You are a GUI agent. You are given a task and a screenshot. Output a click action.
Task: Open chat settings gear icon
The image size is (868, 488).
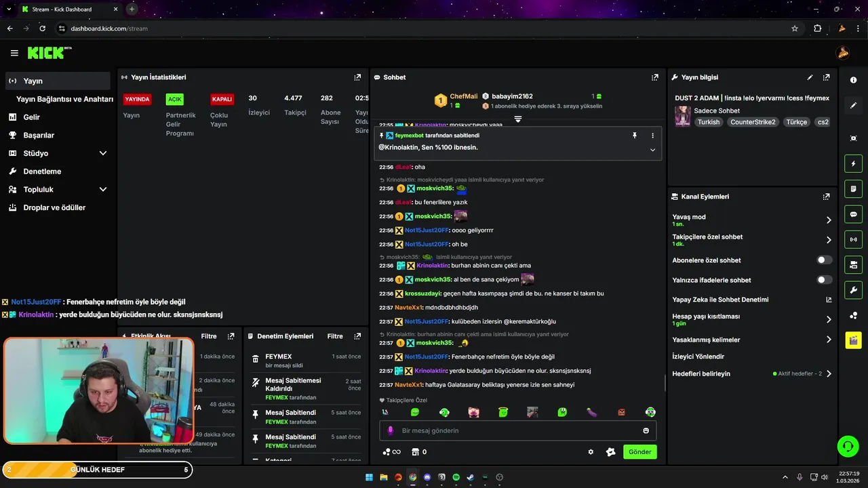coord(591,452)
